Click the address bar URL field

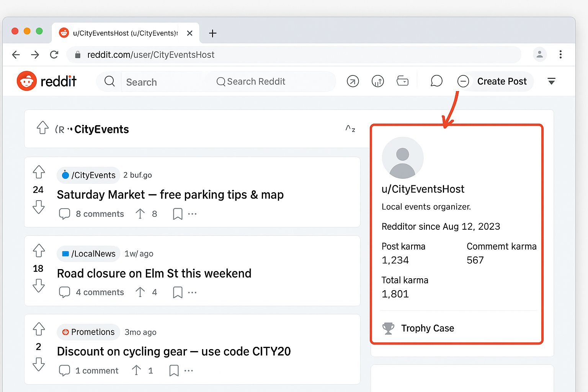pyautogui.click(x=294, y=55)
